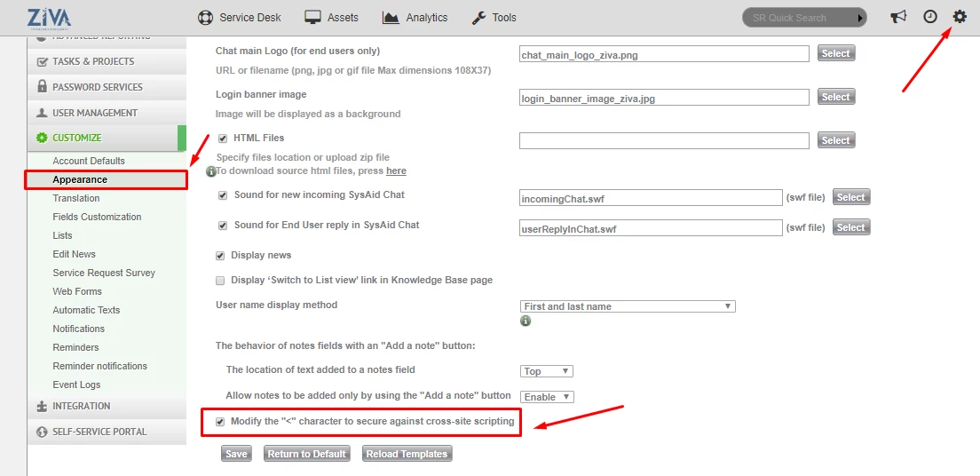Image resolution: width=980 pixels, height=476 pixels.
Task: Click the Integration puzzle icon
Action: click(42, 407)
